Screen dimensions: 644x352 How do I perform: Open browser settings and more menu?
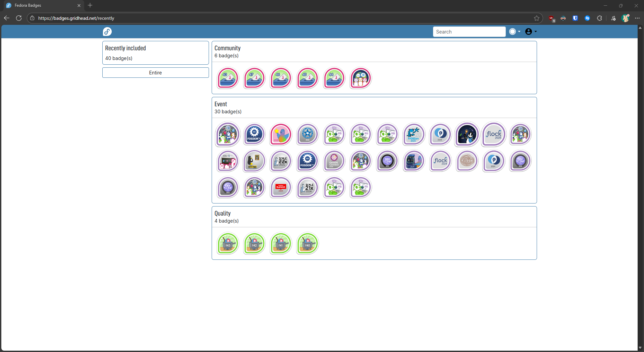pyautogui.click(x=637, y=18)
